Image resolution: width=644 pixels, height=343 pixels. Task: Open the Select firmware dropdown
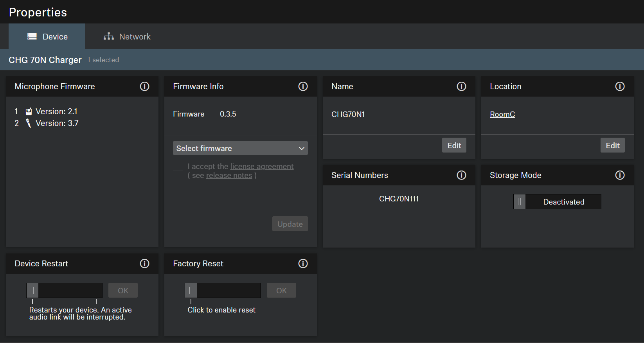(x=240, y=148)
